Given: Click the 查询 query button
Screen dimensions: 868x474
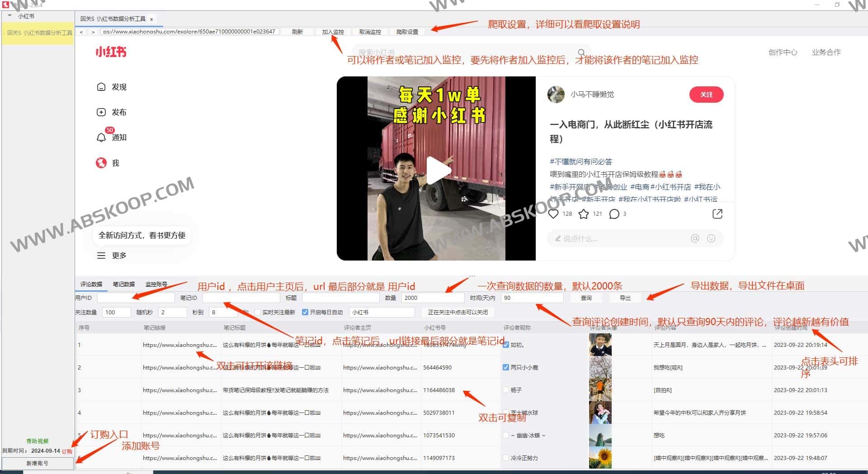Looking at the screenshot, I should point(586,298).
